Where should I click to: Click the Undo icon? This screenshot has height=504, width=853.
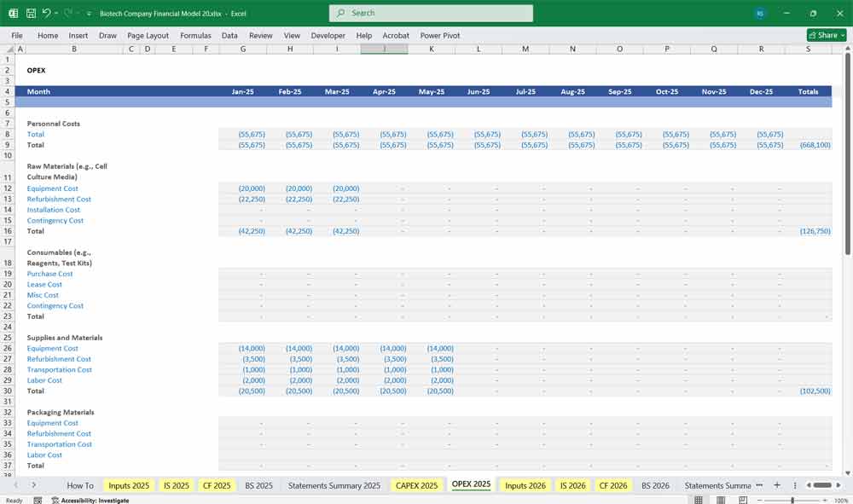coord(47,13)
